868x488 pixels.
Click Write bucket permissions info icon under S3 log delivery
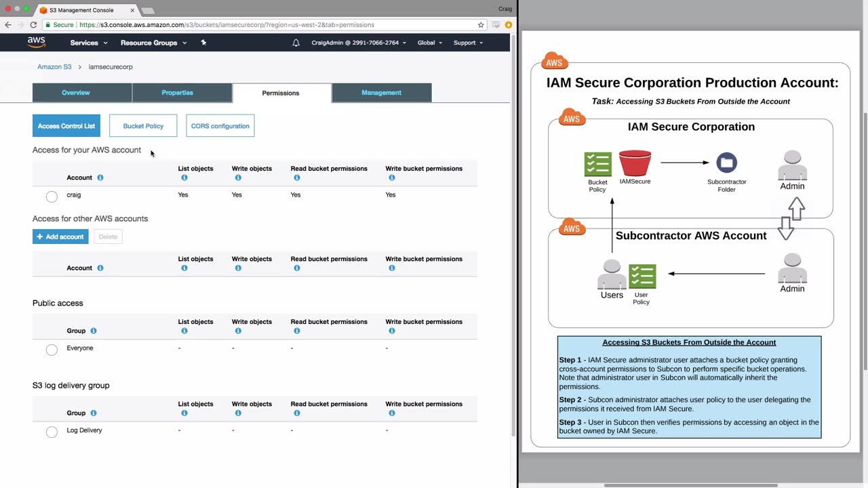[391, 413]
